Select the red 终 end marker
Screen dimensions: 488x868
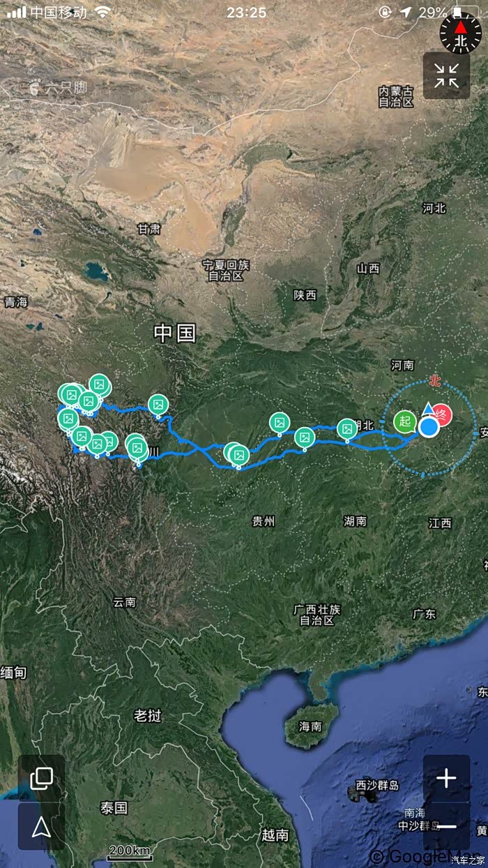coord(441,415)
